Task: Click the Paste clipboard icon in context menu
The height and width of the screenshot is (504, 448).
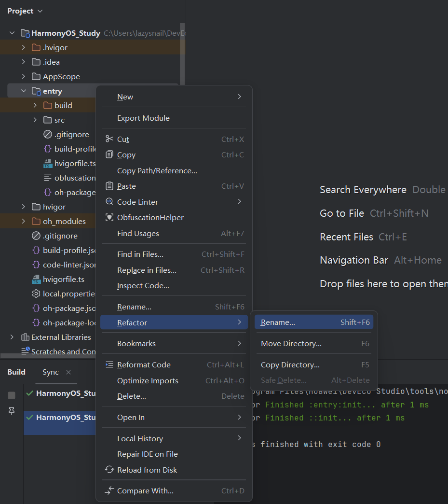Action: tap(109, 186)
